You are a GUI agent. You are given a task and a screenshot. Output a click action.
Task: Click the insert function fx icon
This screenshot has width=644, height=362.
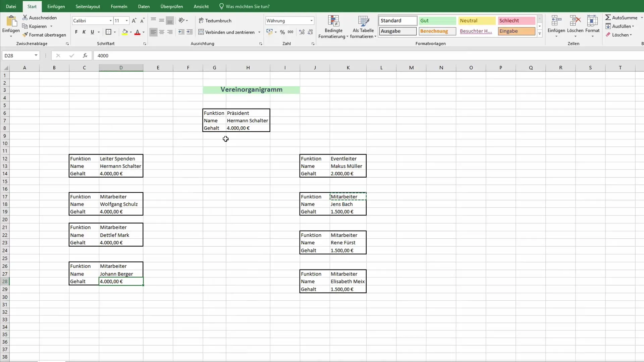85,56
